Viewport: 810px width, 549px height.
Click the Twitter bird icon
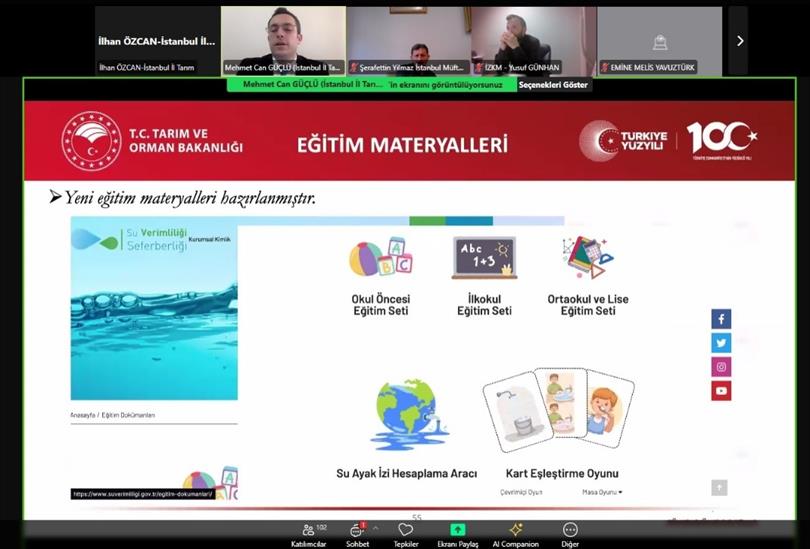(721, 343)
